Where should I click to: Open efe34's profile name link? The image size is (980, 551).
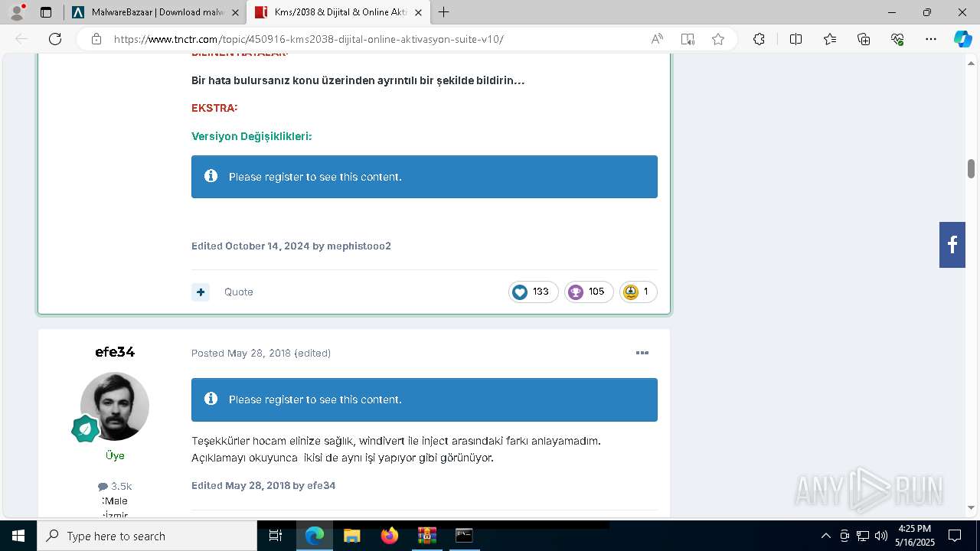[115, 352]
